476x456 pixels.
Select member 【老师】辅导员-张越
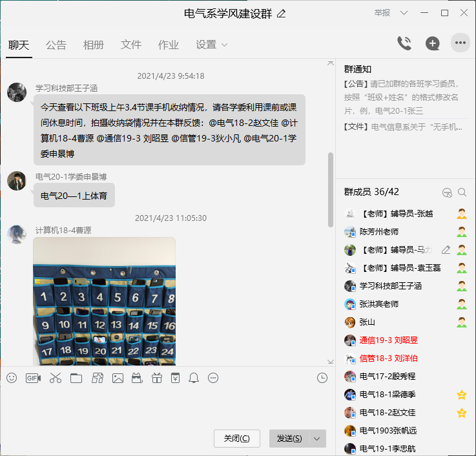point(405,214)
